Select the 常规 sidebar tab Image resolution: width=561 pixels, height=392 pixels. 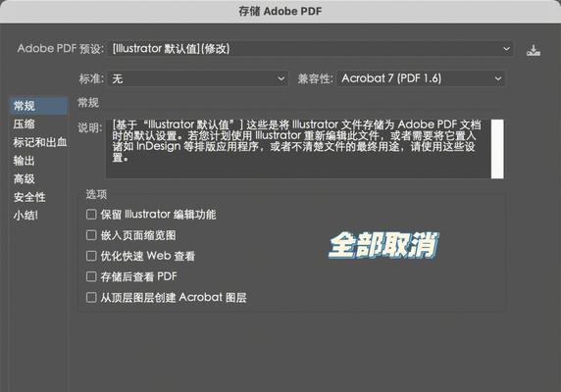38,106
